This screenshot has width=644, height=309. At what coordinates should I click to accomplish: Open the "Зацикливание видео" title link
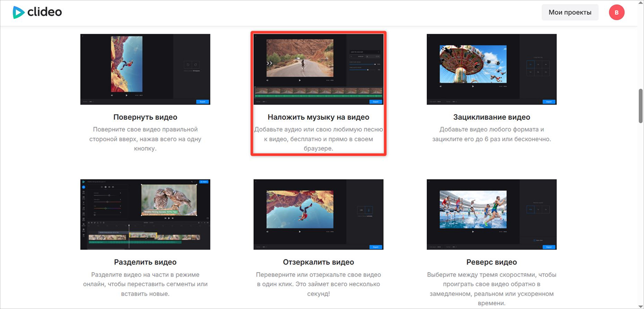[x=491, y=117]
